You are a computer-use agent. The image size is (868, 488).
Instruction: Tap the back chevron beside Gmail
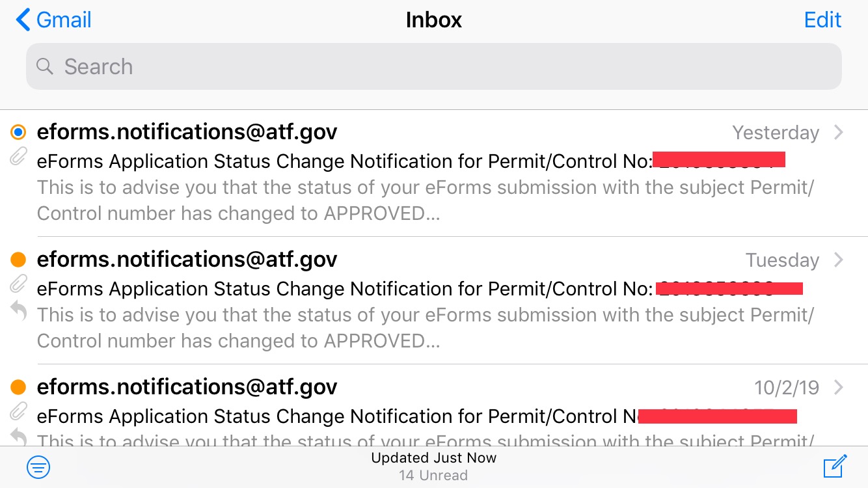pos(23,20)
